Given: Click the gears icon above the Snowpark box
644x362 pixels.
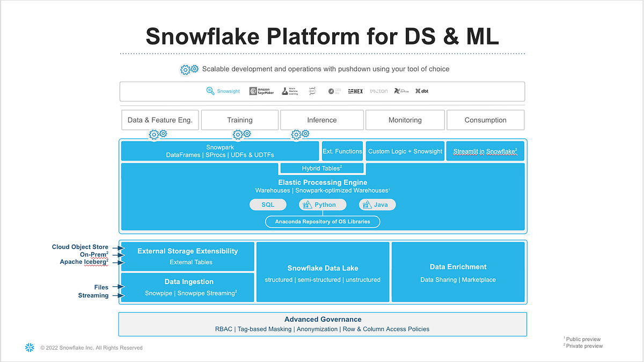Looking at the screenshot, I should 157,134.
